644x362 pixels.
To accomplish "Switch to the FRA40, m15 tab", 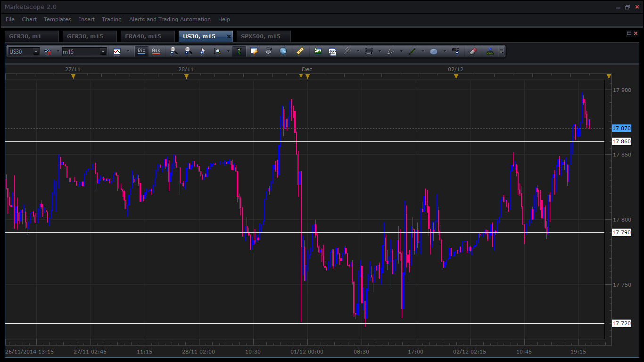I will click(x=143, y=36).
